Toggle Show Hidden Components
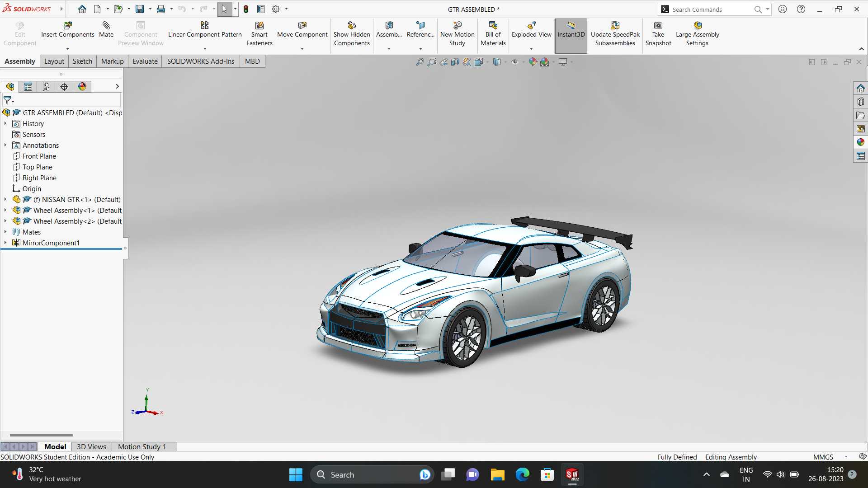The height and width of the screenshot is (488, 868). pos(352,34)
